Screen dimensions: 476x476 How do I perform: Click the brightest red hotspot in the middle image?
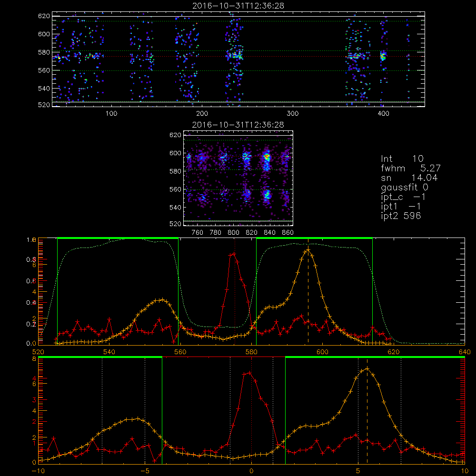[x=267, y=157]
